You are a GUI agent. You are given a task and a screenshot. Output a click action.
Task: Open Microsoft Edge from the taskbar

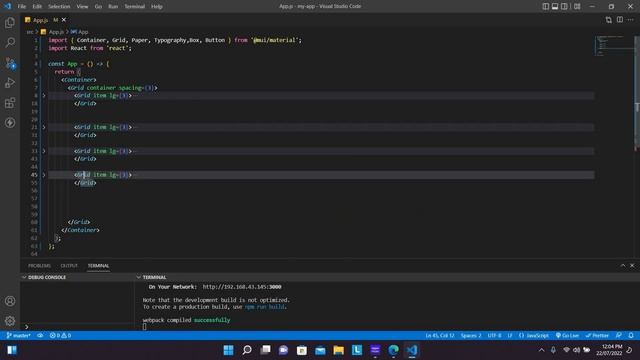click(x=393, y=350)
